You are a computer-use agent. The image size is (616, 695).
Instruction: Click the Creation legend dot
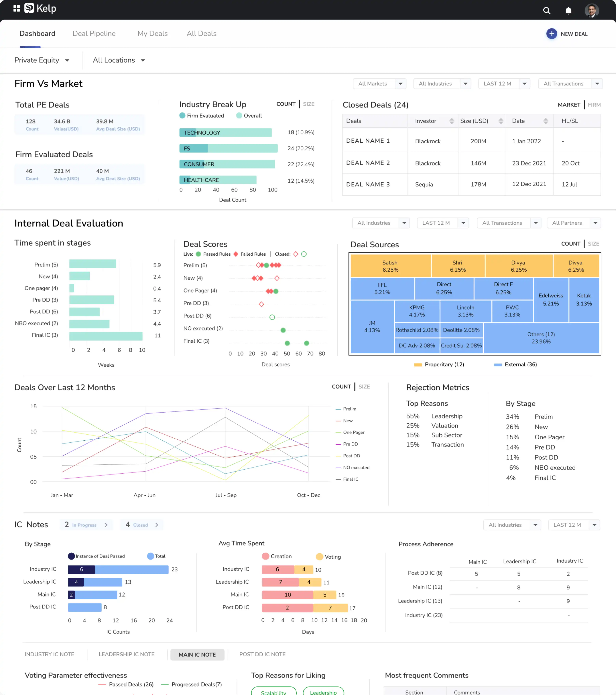click(x=265, y=556)
